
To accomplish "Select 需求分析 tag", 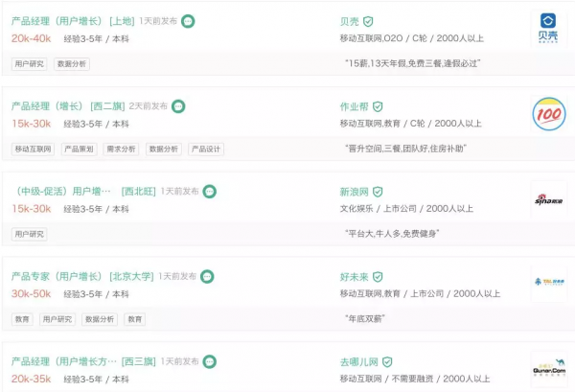I will 121,149.
